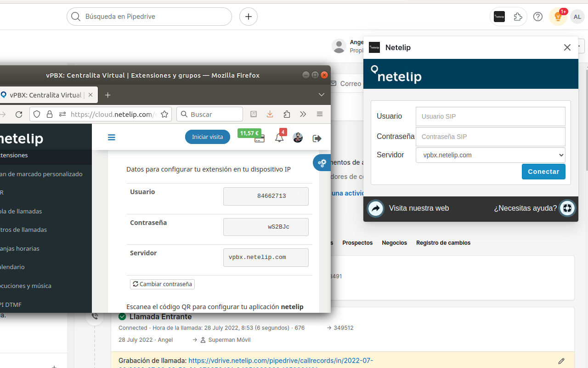Click the Firefox site padlock icon
The height and width of the screenshot is (368, 588).
[50, 114]
